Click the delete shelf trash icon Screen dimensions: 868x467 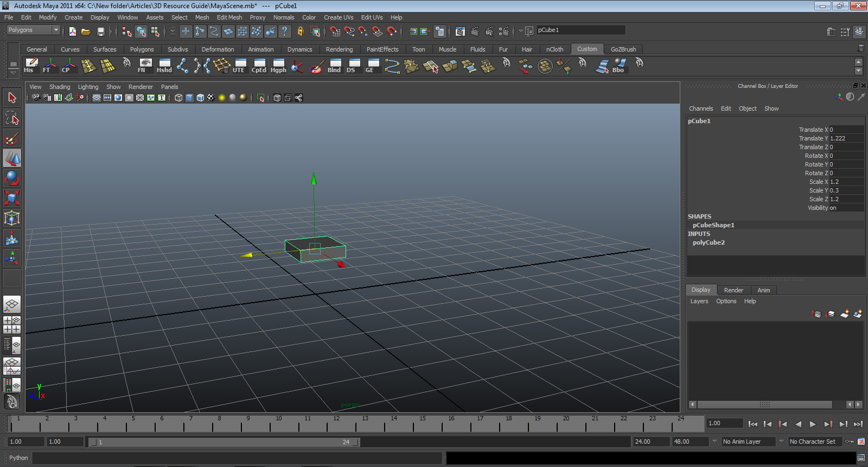[860, 49]
